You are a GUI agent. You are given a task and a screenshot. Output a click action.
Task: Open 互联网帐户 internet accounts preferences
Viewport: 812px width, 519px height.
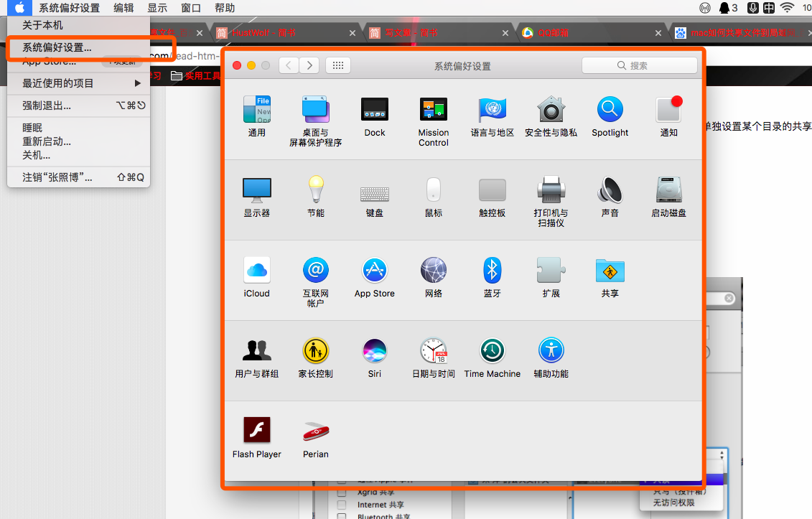[x=315, y=282]
